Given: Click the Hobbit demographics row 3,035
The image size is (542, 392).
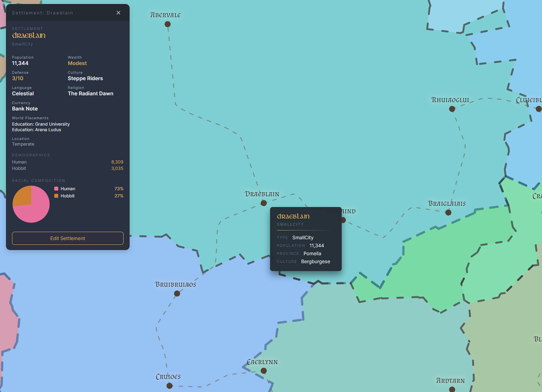Looking at the screenshot, I should click(x=68, y=168).
